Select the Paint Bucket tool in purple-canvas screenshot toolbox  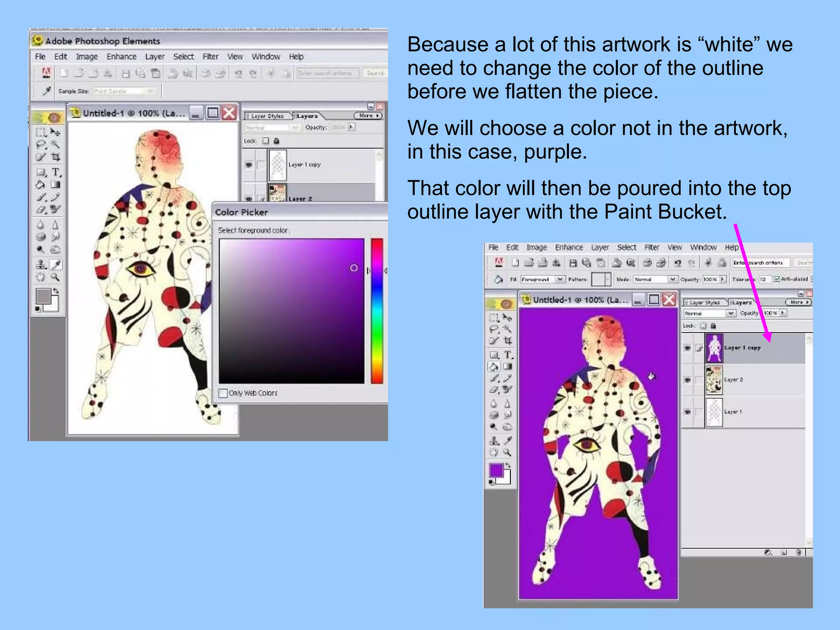click(494, 367)
